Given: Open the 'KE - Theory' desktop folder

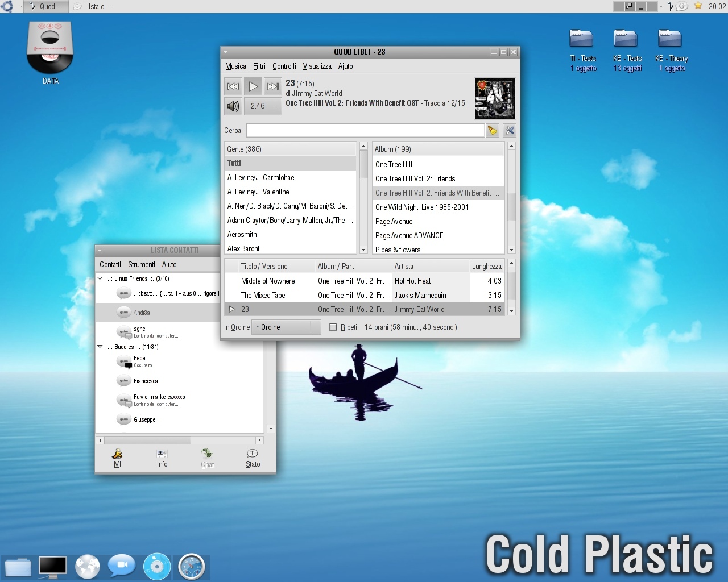Looking at the screenshot, I should (x=671, y=50).
